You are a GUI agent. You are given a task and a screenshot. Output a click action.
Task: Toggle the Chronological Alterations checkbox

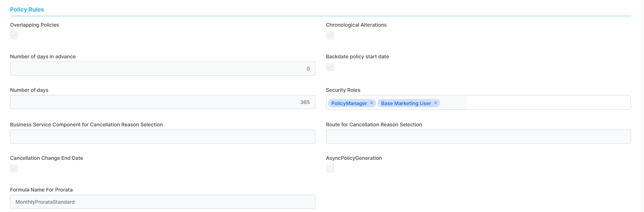(330, 35)
